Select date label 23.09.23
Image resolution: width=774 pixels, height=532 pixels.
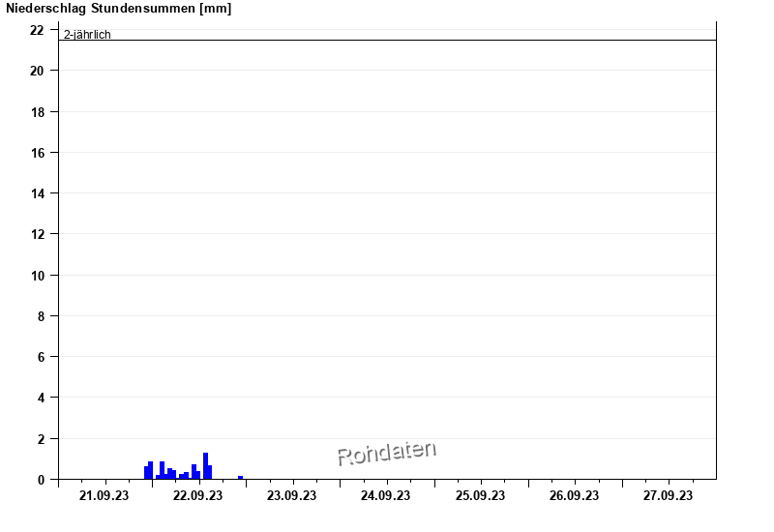292,495
